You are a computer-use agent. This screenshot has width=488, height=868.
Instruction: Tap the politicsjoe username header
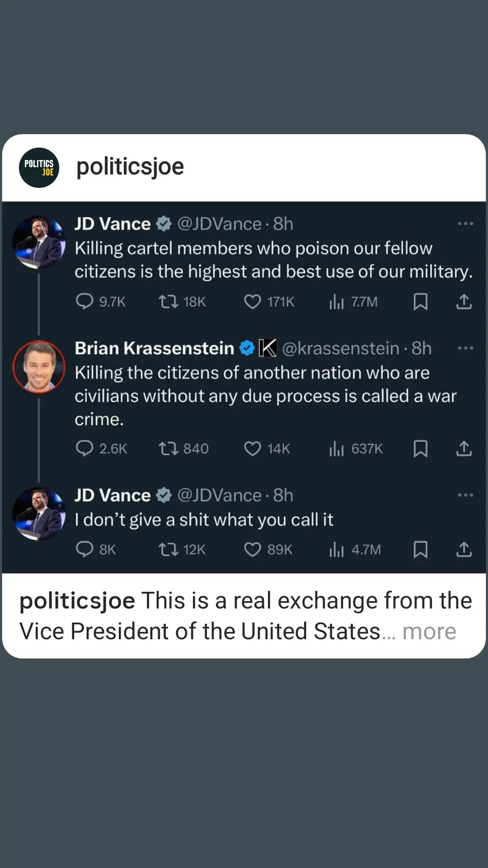pos(130,167)
